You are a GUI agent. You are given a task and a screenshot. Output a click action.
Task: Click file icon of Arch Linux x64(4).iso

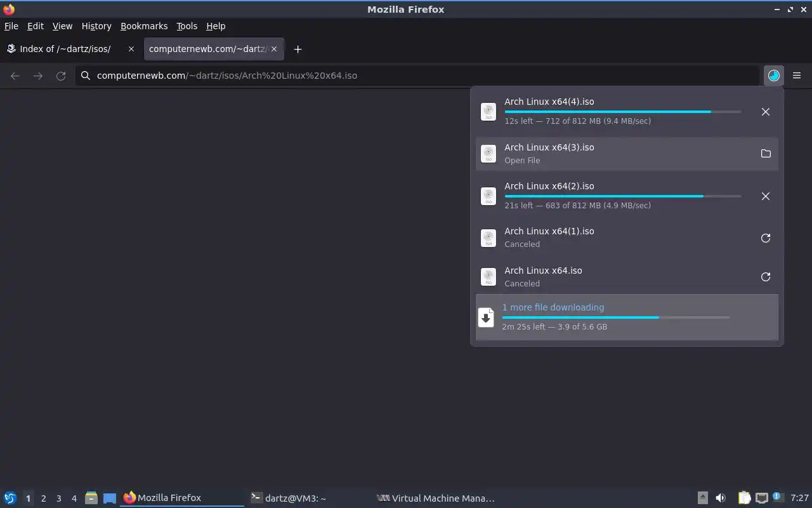pyautogui.click(x=488, y=112)
